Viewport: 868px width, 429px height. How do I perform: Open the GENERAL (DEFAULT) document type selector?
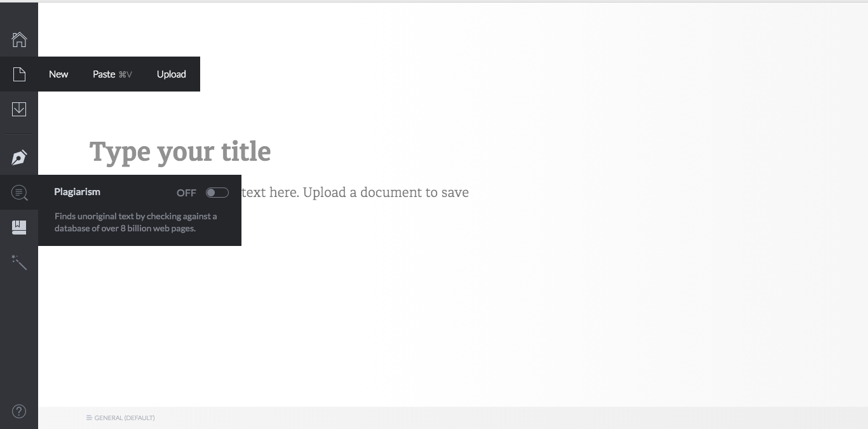pyautogui.click(x=121, y=418)
